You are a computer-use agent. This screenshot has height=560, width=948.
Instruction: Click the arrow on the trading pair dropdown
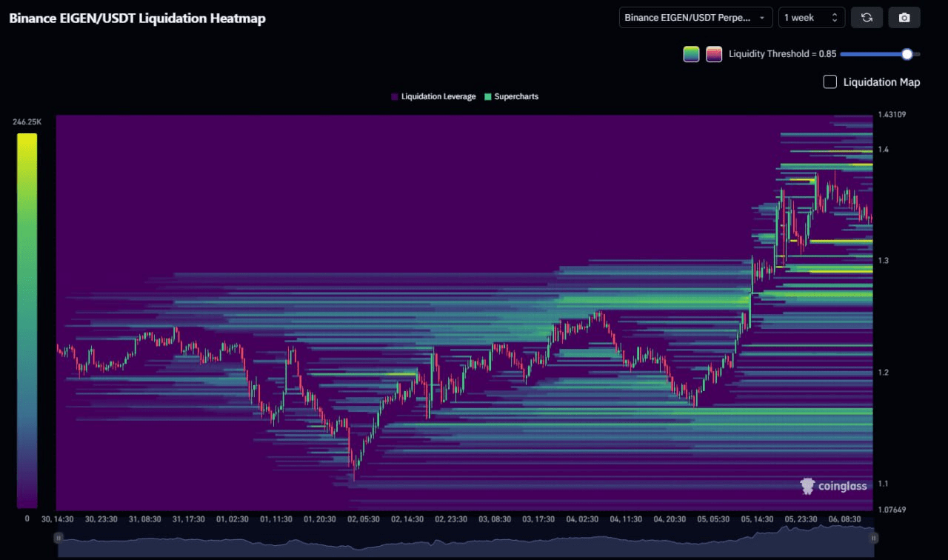click(x=762, y=18)
